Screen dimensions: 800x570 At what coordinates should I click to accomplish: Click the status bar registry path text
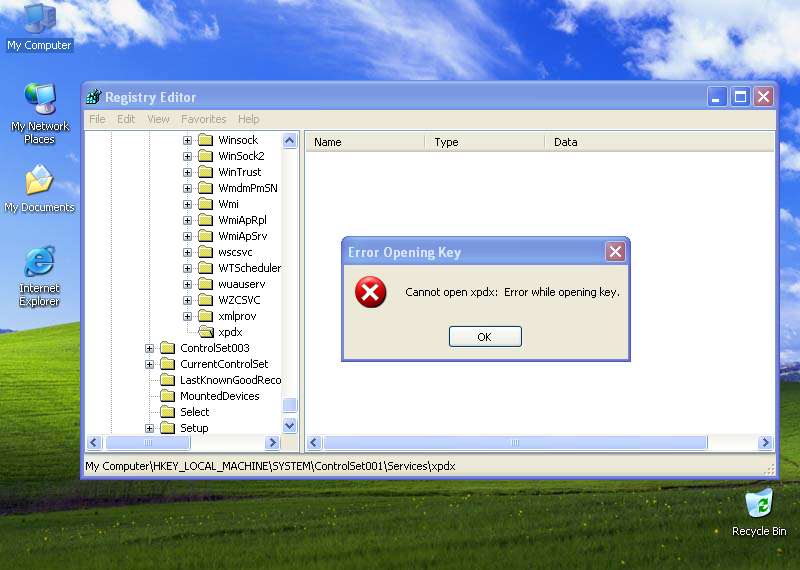270,466
